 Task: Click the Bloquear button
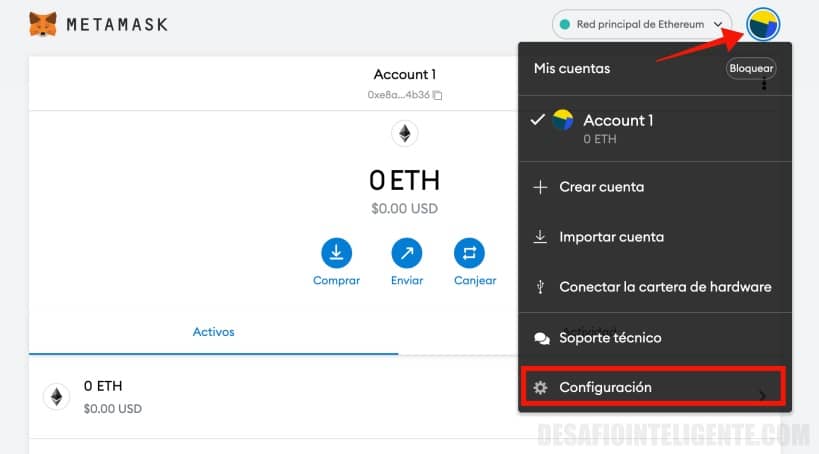coord(751,68)
